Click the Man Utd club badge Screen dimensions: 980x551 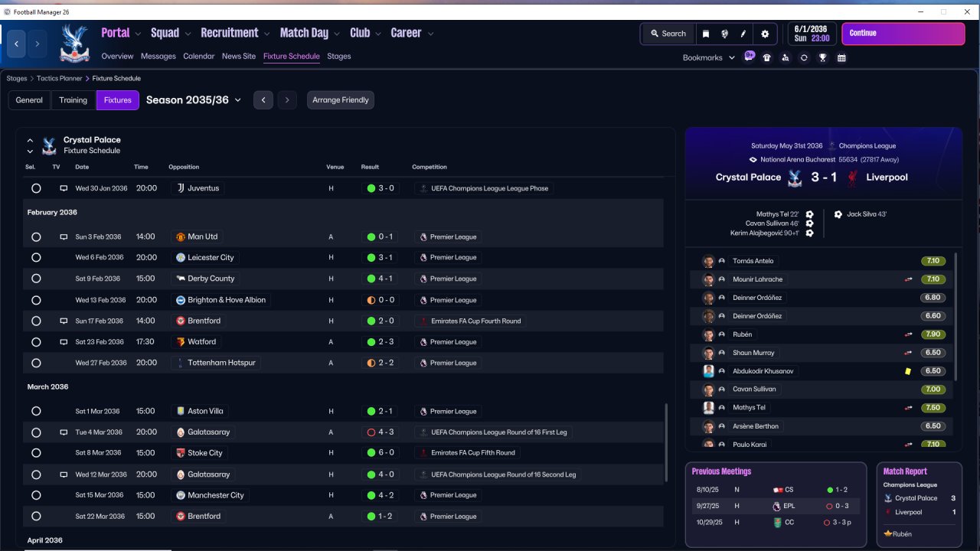tap(181, 237)
